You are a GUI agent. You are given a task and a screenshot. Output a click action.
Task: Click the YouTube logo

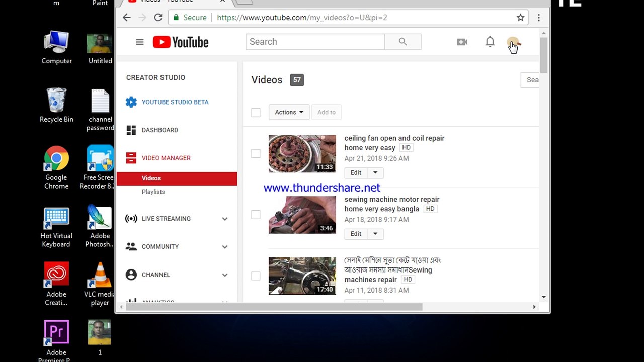[181, 42]
